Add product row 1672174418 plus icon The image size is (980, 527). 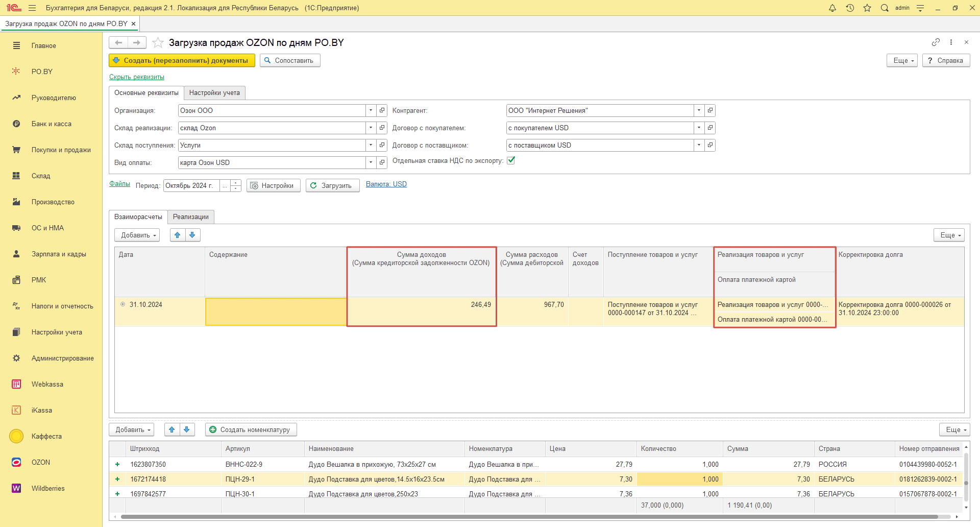pyautogui.click(x=117, y=479)
